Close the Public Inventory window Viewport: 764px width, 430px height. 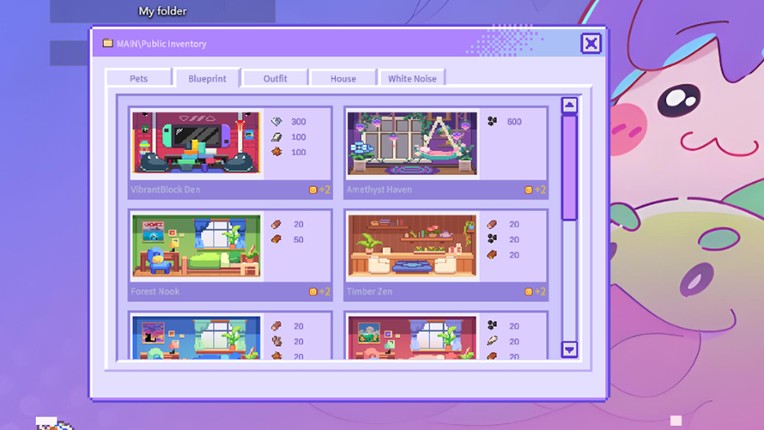591,43
